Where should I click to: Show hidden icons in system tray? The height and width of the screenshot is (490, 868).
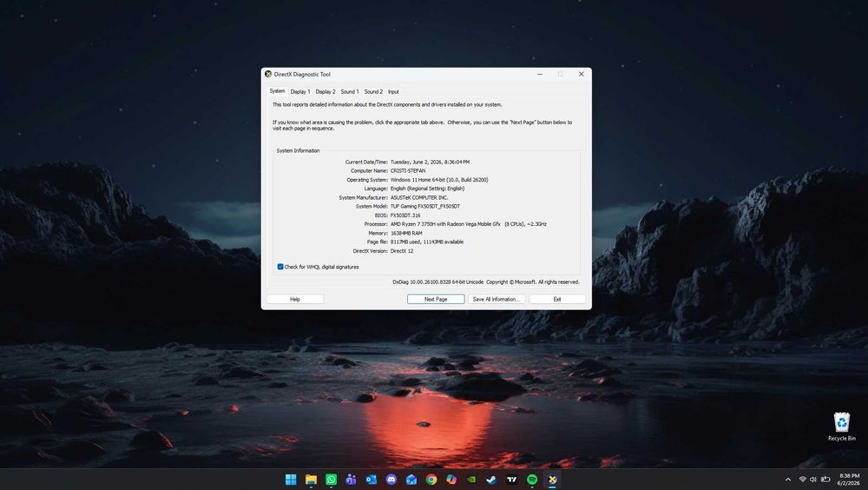(788, 480)
